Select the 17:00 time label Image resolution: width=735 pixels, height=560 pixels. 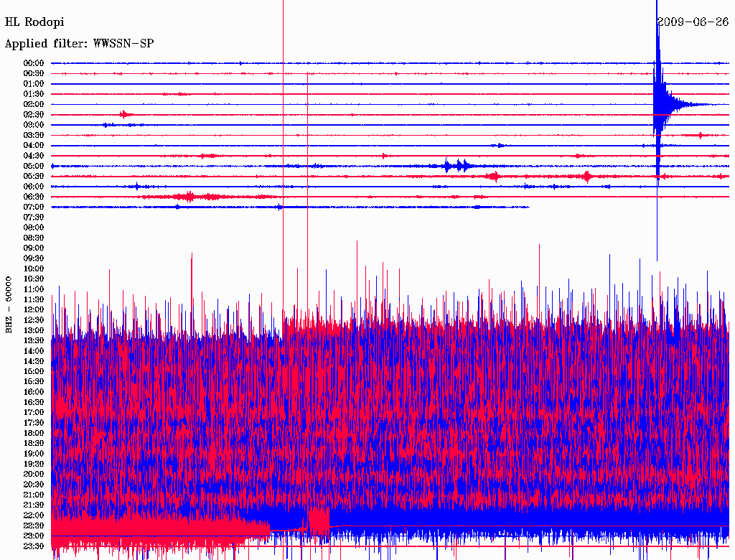(x=34, y=412)
